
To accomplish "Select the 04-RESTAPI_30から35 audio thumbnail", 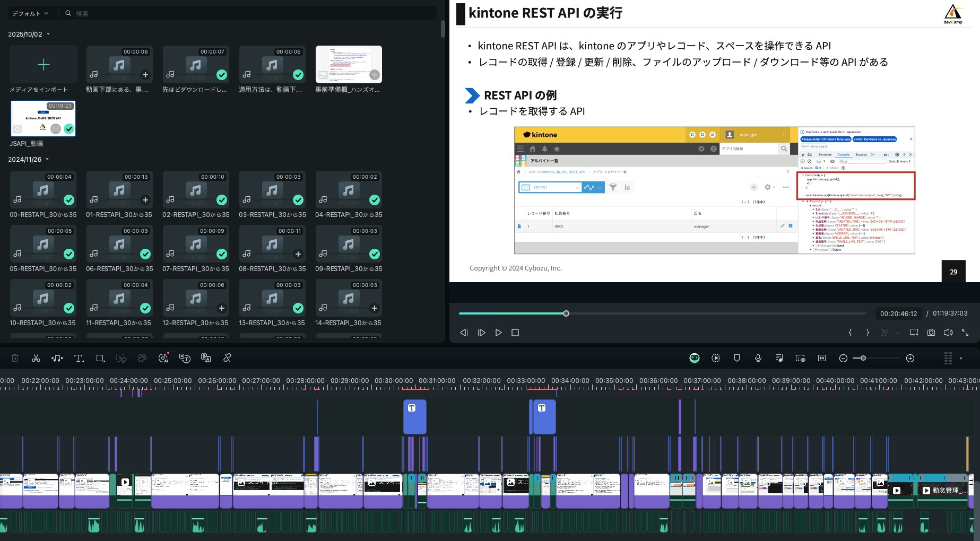I will pos(349,189).
